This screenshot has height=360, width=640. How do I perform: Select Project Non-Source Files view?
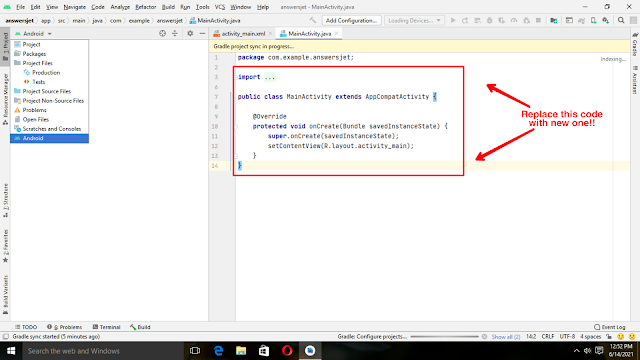tap(49, 101)
